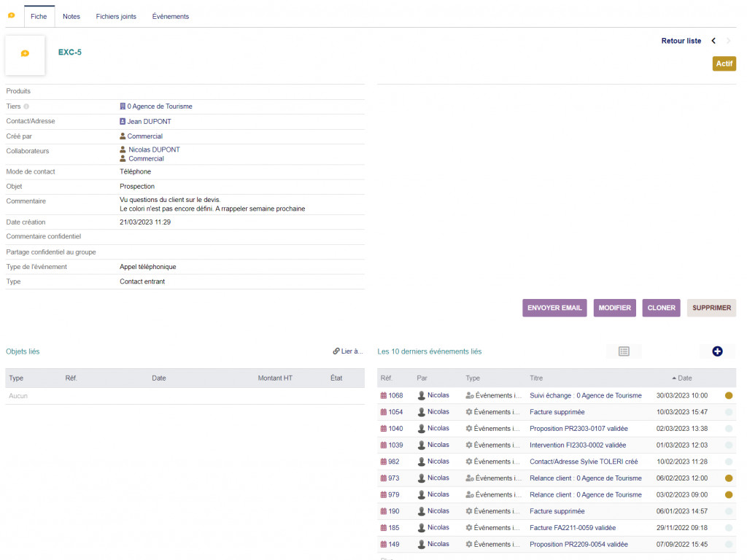Open event reference 1039
747x560 pixels.
click(392, 446)
